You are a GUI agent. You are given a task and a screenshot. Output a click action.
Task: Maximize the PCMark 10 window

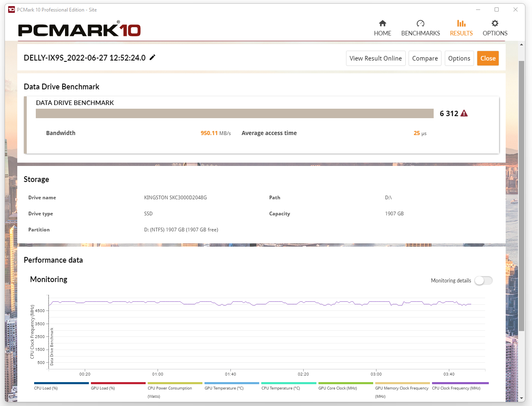(x=497, y=9)
